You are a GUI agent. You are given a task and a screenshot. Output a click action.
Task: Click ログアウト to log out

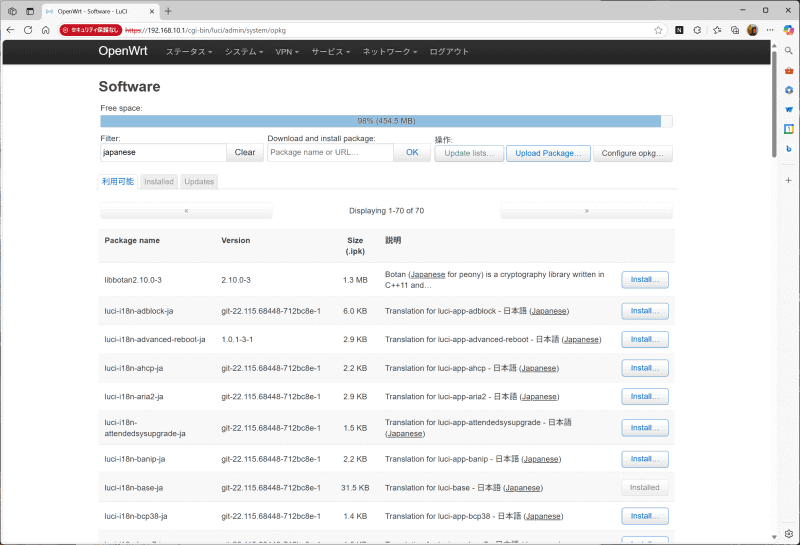coord(448,52)
